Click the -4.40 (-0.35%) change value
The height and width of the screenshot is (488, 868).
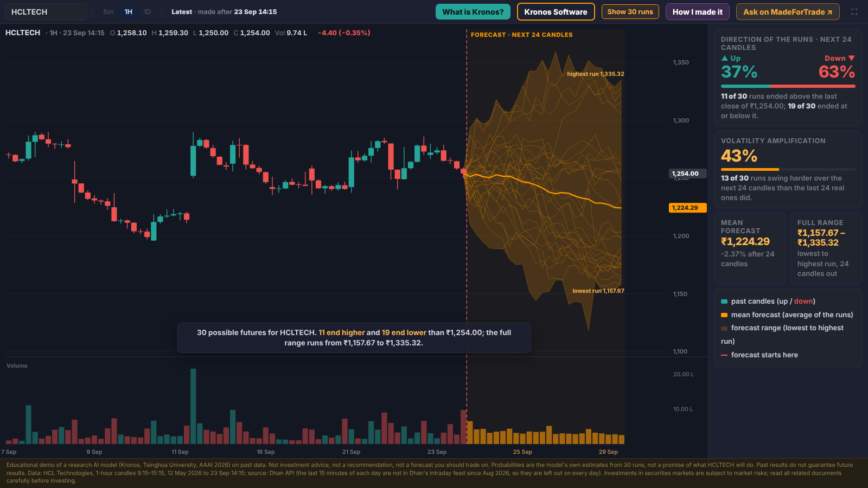pyautogui.click(x=344, y=33)
